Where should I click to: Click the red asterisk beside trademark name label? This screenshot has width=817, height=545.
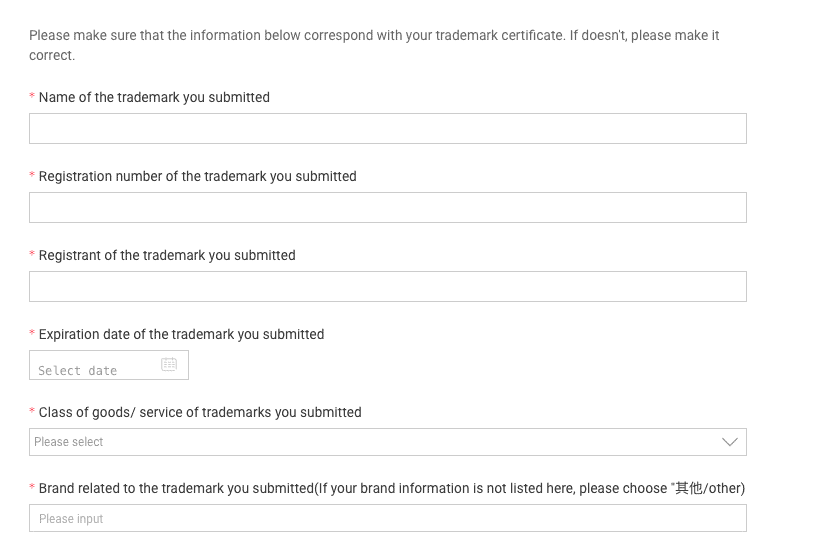(x=32, y=97)
